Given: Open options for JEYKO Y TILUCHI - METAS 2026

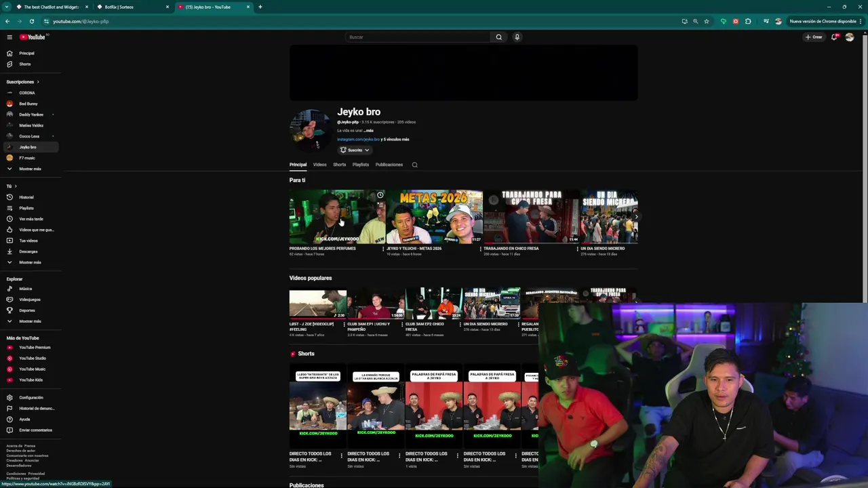Looking at the screenshot, I should [x=480, y=249].
